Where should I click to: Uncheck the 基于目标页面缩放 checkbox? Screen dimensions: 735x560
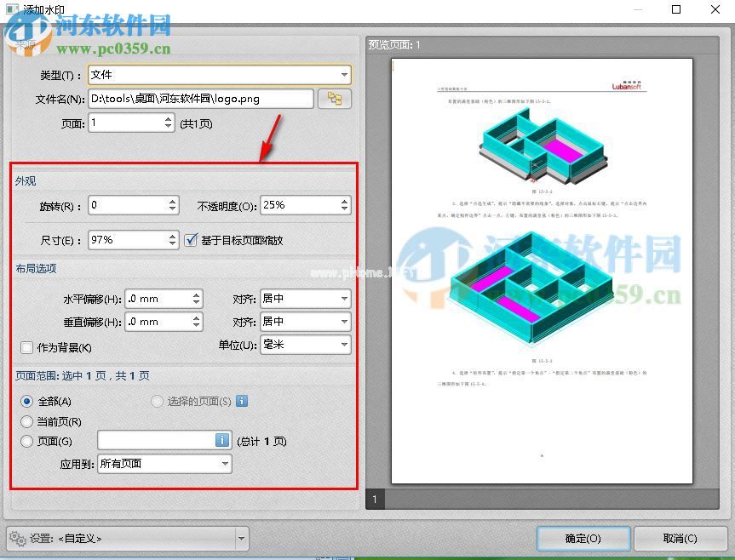[192, 240]
